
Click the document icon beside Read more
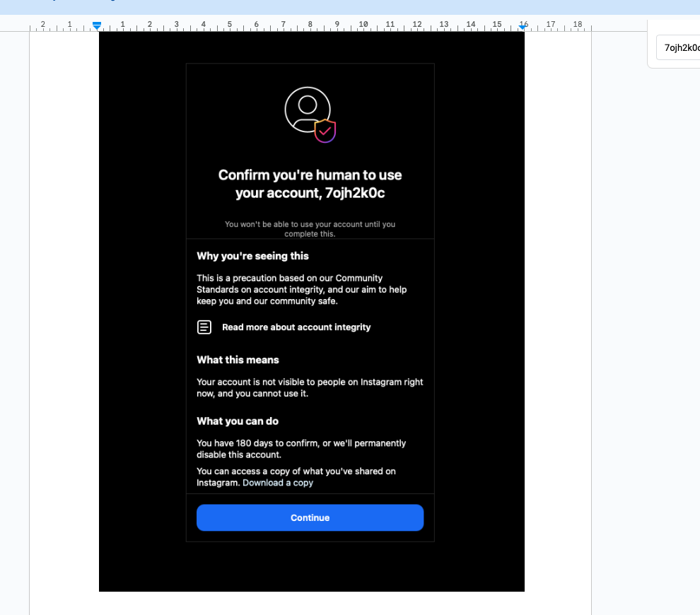pos(204,327)
